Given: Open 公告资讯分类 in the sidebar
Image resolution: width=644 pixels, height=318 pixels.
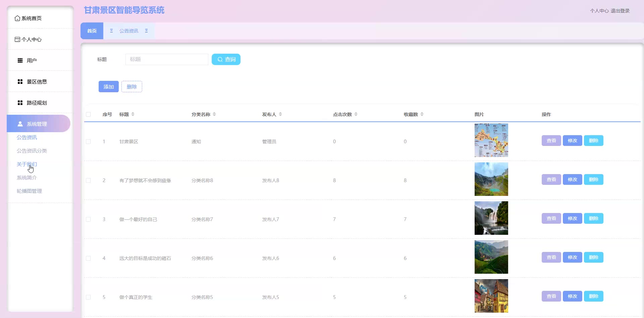Looking at the screenshot, I should pos(32,151).
